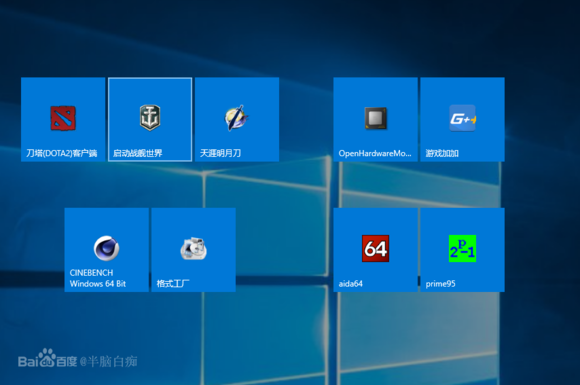
Task: Click the aida64 tile label
Action: (350, 284)
